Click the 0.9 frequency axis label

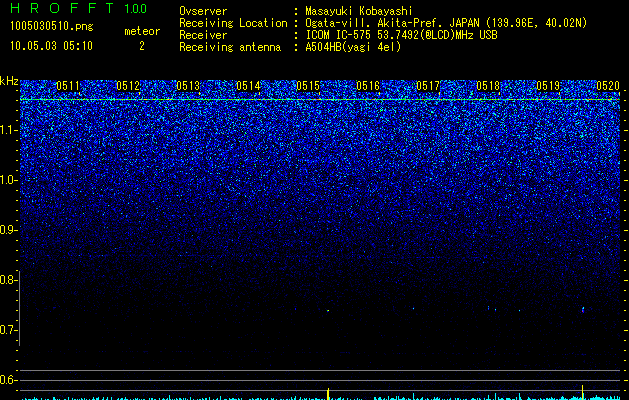pos(8,230)
